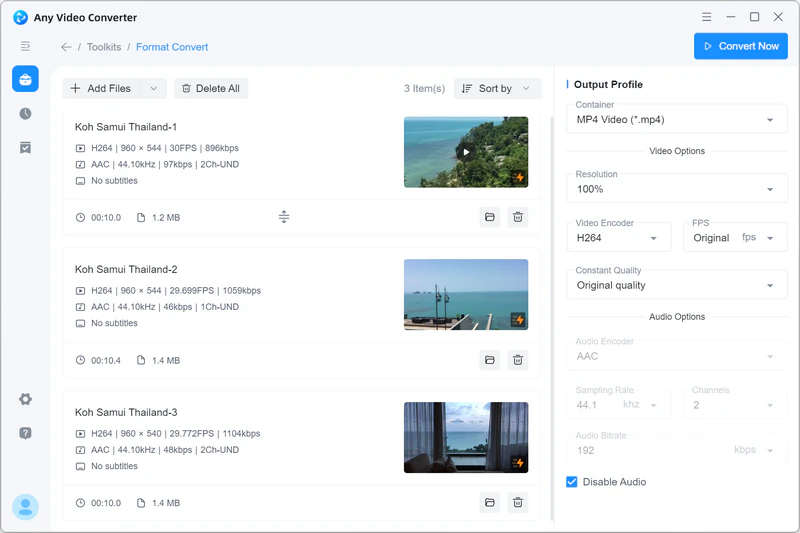Expand the Sort by dropdown

pos(497,89)
